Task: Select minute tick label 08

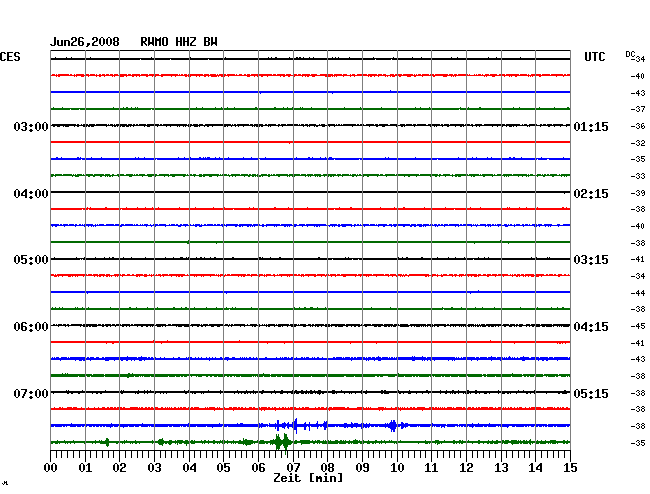Action: click(x=327, y=467)
